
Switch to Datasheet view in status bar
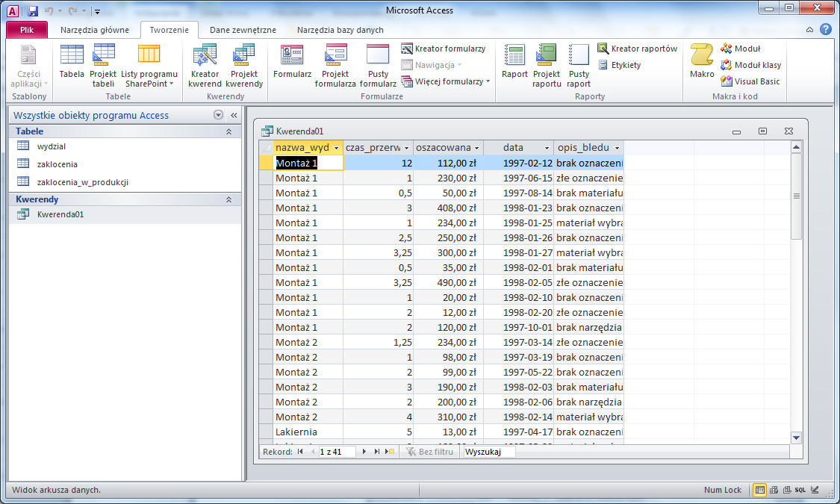click(759, 490)
